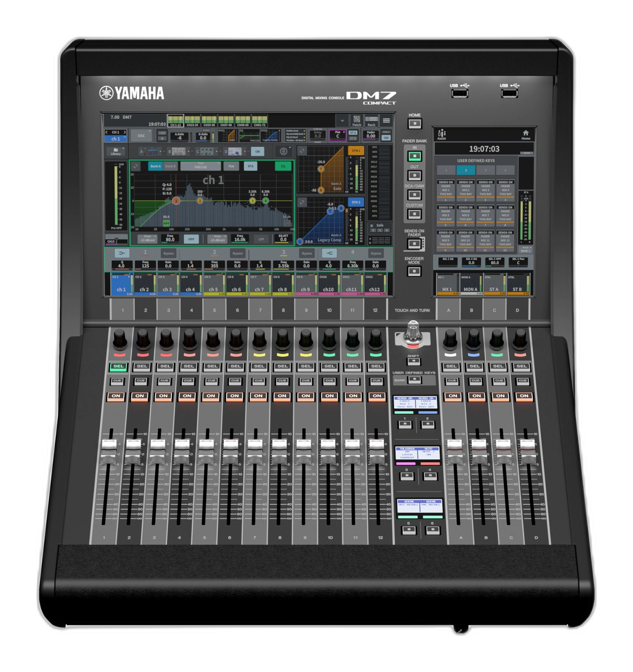Open the hamburger menu on main touchscreen
The height and width of the screenshot is (672, 633).
[386, 120]
